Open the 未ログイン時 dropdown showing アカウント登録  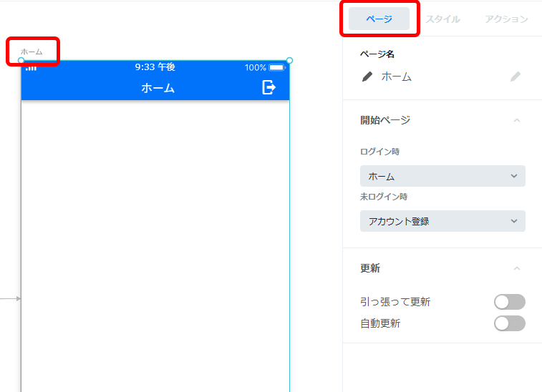442,221
